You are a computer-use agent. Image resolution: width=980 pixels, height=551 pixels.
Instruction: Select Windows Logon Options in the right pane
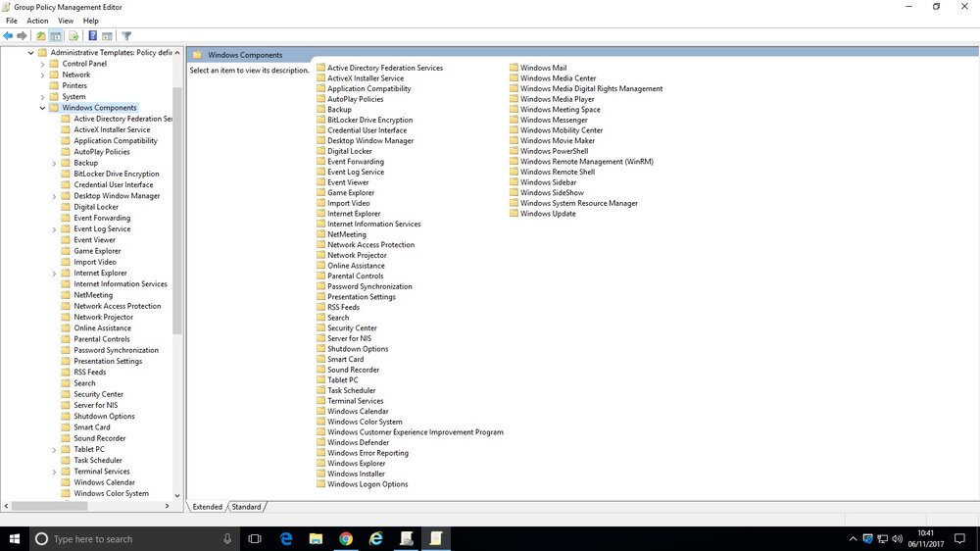point(367,484)
